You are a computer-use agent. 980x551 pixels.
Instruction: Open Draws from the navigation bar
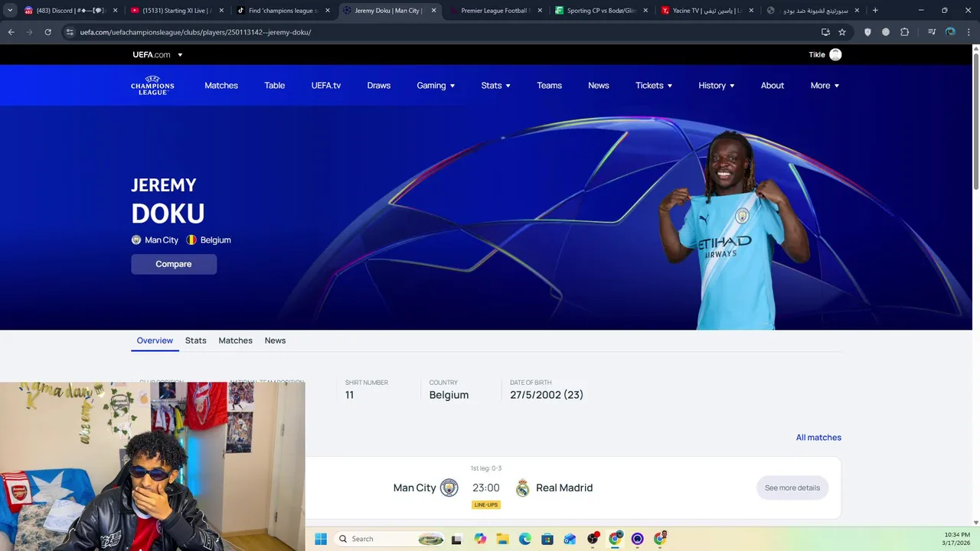(x=379, y=86)
